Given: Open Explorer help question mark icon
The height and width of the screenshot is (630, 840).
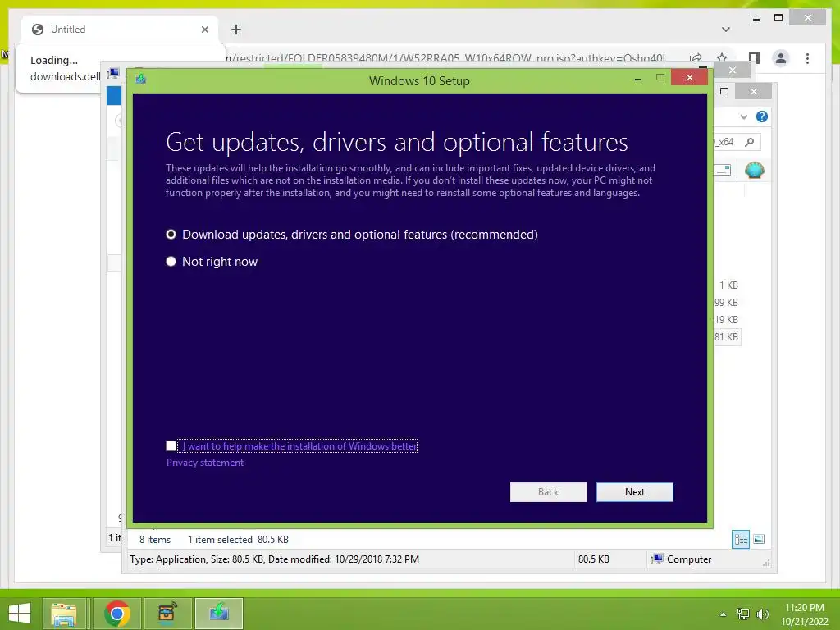Looking at the screenshot, I should [x=761, y=116].
